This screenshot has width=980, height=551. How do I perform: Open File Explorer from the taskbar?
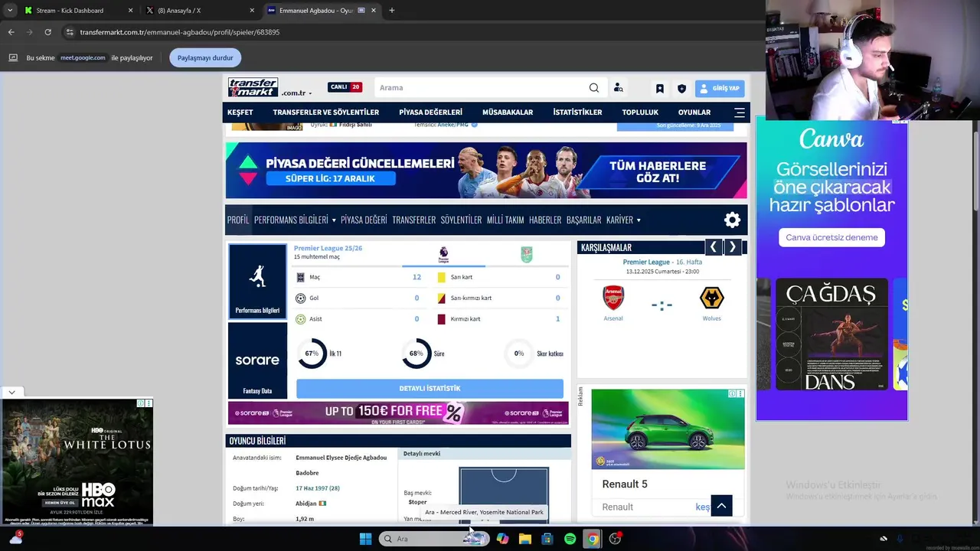(x=525, y=539)
